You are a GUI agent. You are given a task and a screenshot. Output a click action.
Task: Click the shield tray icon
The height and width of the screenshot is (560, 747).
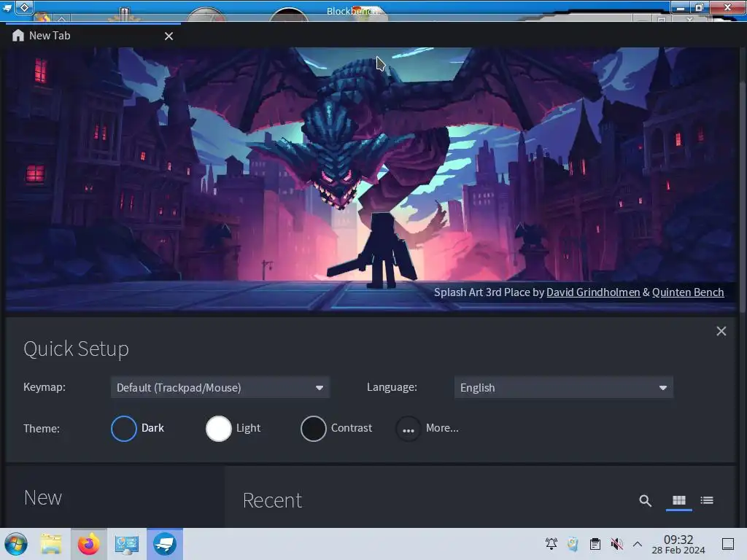(573, 544)
